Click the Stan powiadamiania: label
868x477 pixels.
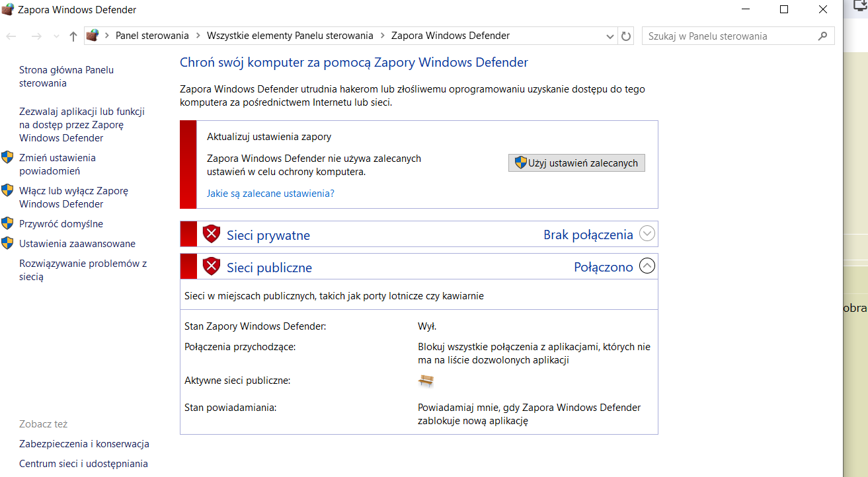(230, 408)
